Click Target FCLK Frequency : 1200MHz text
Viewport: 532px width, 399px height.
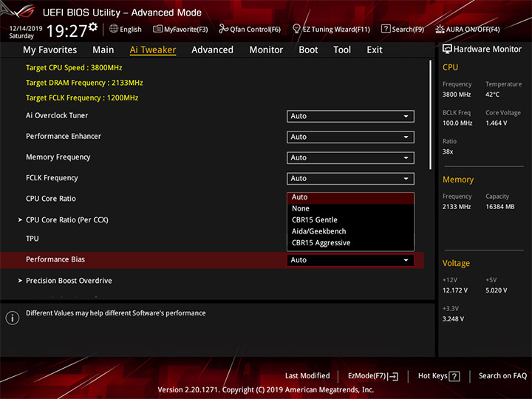[x=82, y=98]
